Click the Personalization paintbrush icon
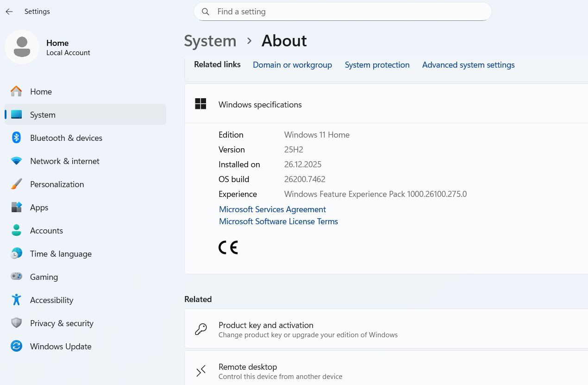The height and width of the screenshot is (385, 588). (17, 184)
